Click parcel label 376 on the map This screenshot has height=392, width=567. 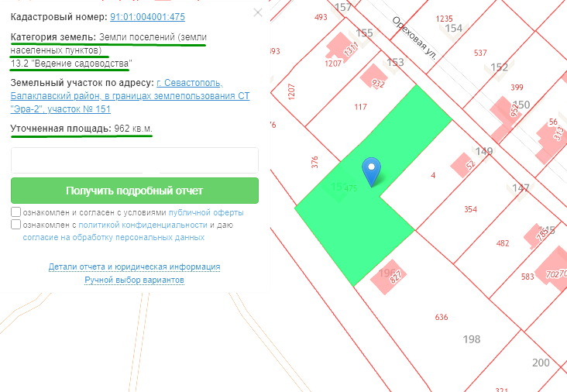pyautogui.click(x=314, y=162)
